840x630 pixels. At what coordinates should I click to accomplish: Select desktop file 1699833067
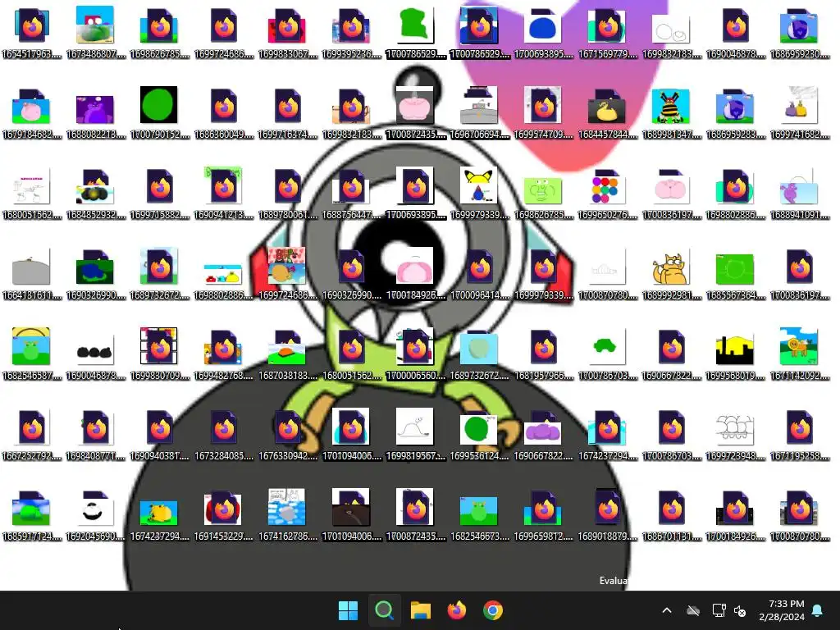(288, 33)
